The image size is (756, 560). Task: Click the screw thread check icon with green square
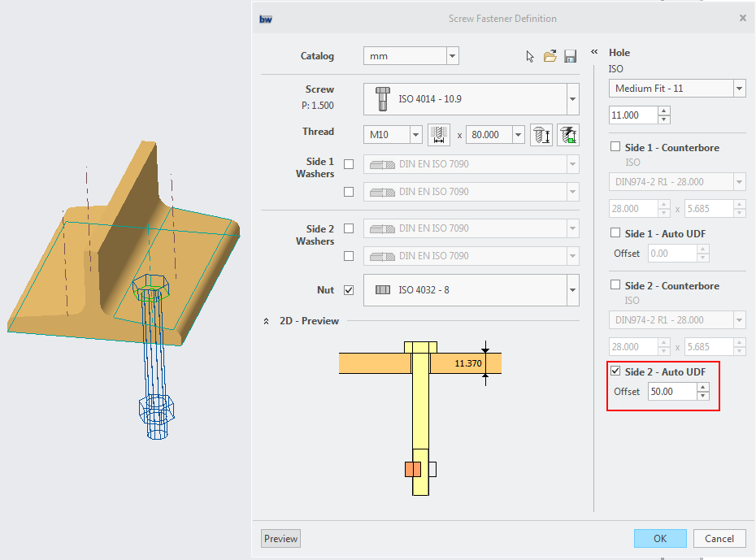568,134
